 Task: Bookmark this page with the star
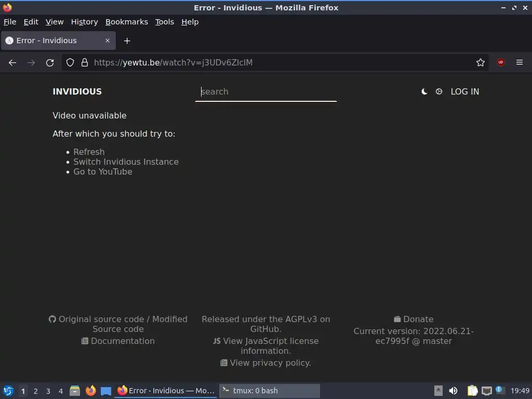(x=480, y=62)
